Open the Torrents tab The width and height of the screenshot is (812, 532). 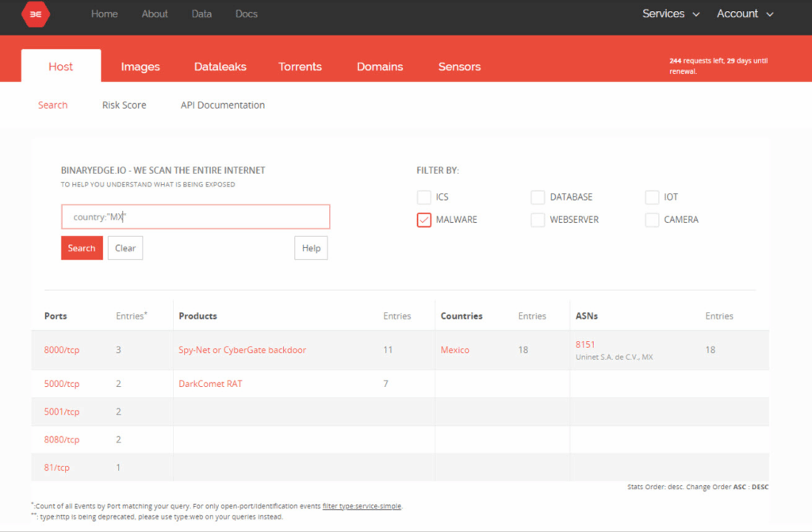click(300, 67)
